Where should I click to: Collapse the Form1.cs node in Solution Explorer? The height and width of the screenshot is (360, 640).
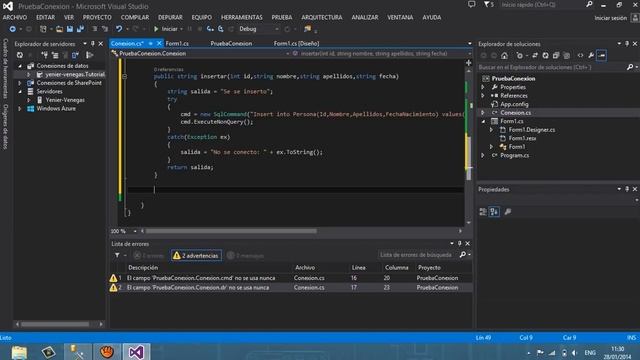pos(483,121)
